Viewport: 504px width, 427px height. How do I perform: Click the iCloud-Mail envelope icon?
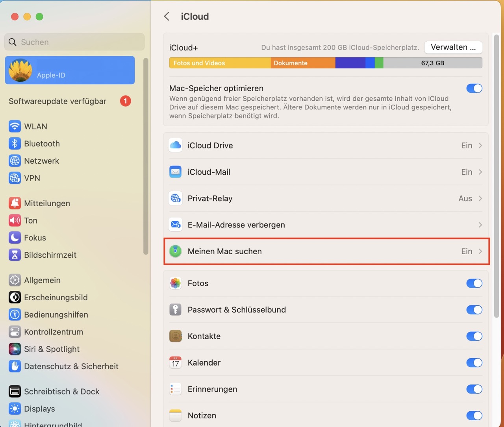point(175,172)
